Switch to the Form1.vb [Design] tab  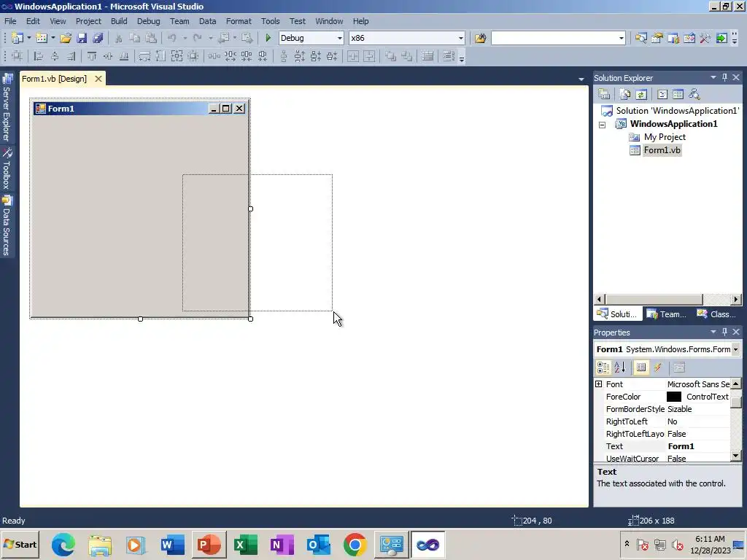coord(54,79)
